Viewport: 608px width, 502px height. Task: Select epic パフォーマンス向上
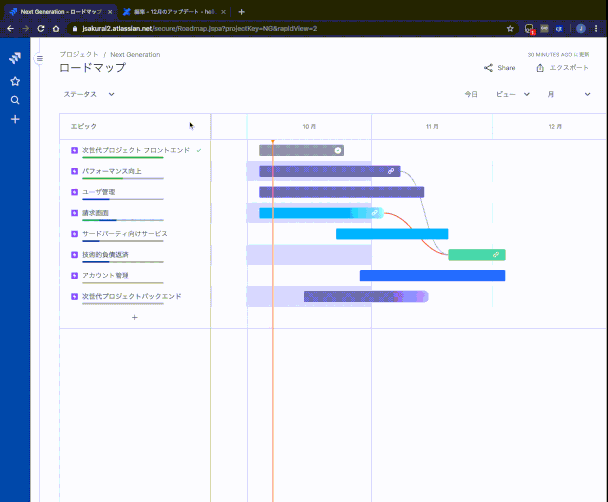112,171
